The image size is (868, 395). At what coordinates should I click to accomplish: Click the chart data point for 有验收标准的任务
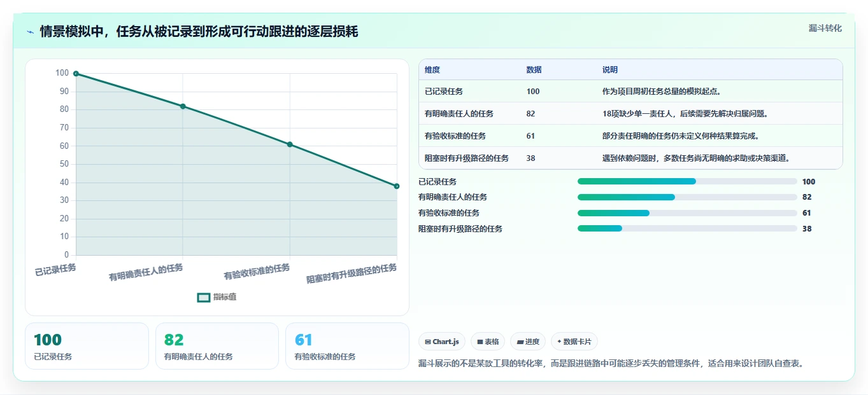click(x=290, y=144)
